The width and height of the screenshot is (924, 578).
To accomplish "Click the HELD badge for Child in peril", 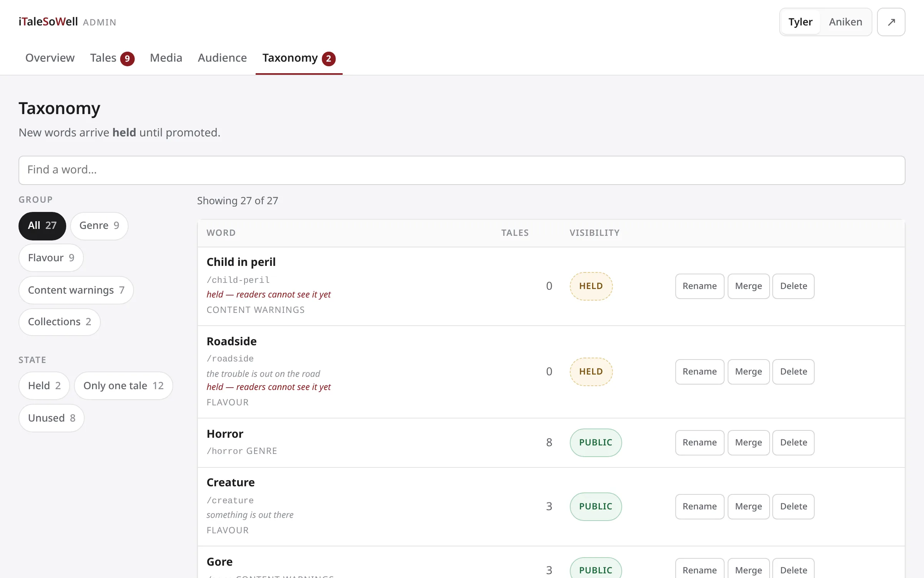I will click(x=591, y=286).
